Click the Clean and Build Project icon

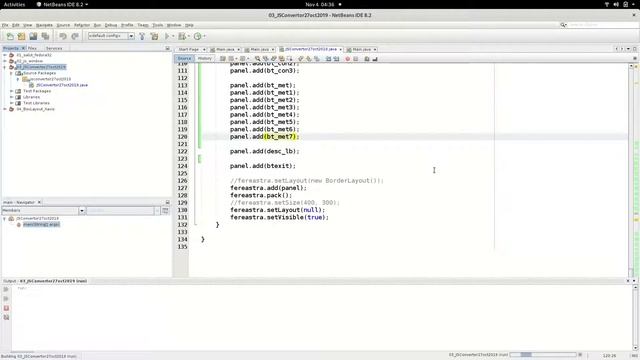[154, 36]
